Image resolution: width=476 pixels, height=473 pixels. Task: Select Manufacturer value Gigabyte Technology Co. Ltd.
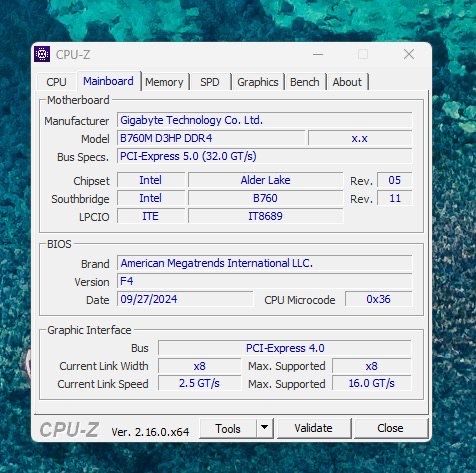point(264,120)
